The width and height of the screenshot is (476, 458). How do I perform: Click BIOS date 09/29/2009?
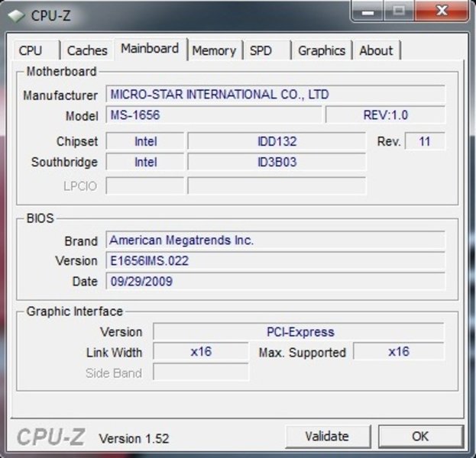tap(276, 281)
